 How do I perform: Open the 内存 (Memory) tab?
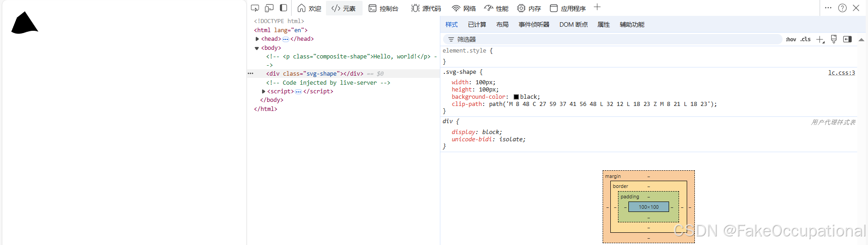click(529, 8)
